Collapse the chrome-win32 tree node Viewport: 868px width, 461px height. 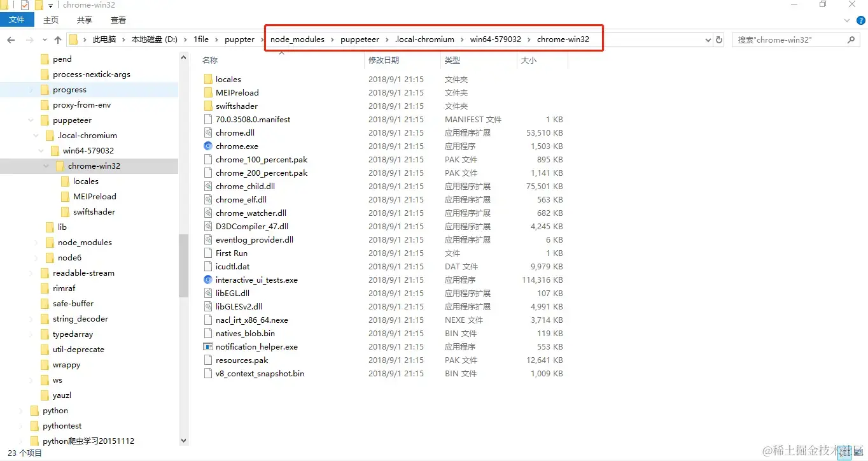pos(46,166)
